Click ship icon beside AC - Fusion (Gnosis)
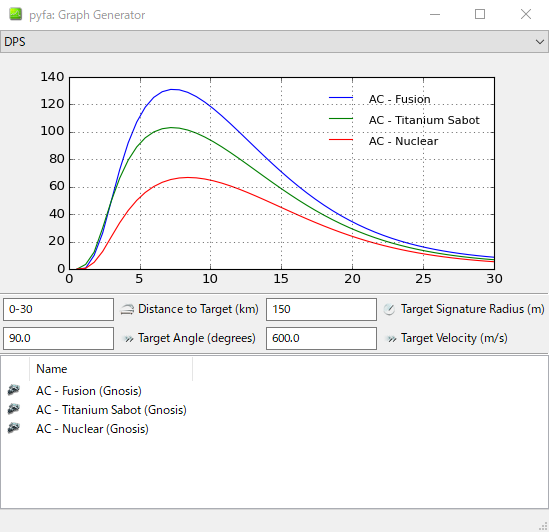549x532 pixels. point(14,390)
